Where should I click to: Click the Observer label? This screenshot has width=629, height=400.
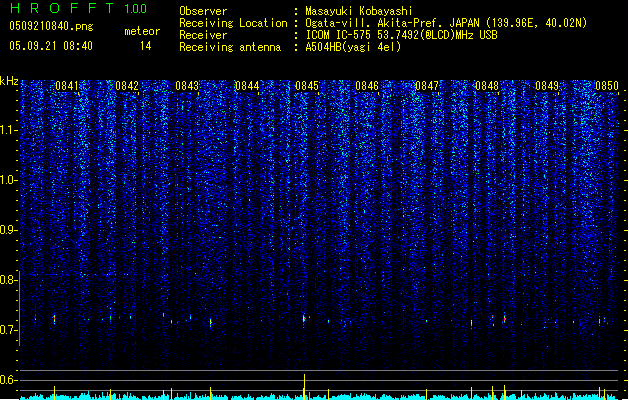click(203, 11)
